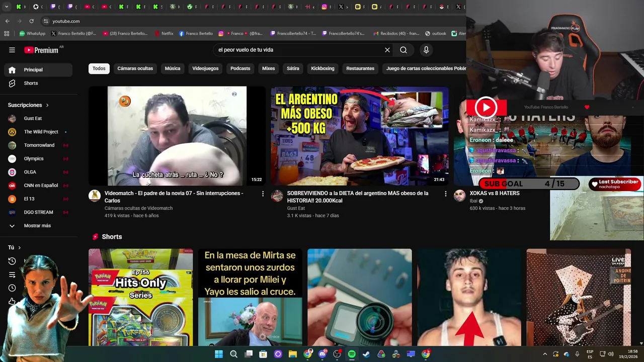Screen dimensions: 644x362
Task: Switch the ESP keyboard language indicator
Action: (x=590, y=354)
